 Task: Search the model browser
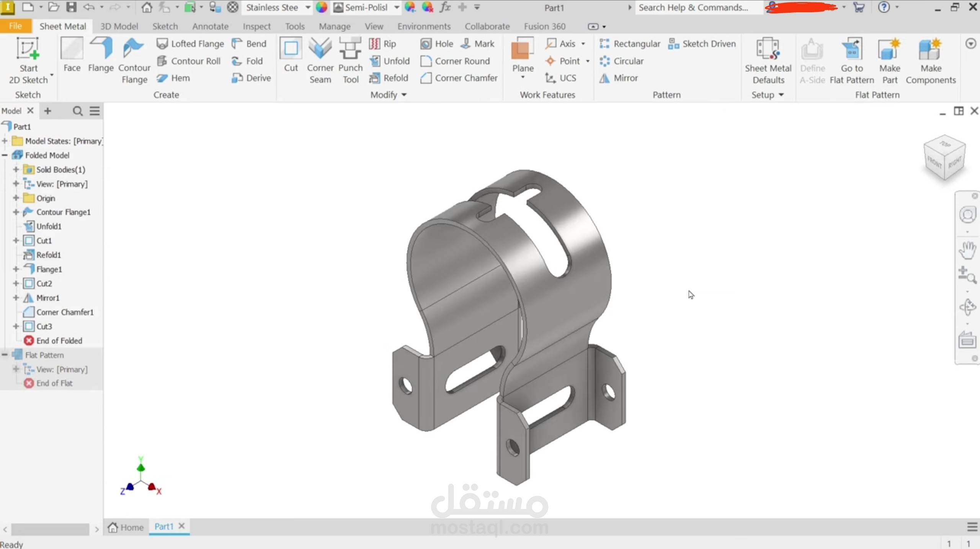[x=78, y=111]
